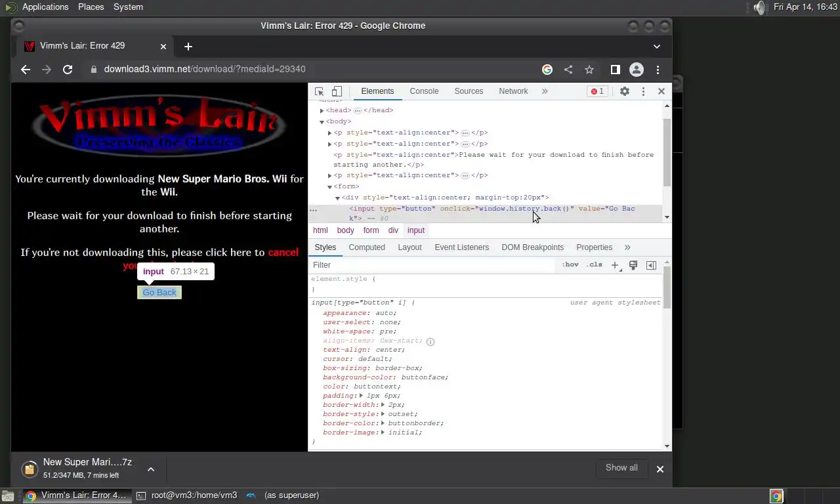
Task: Expand the border-image CSS property triangle
Action: point(382,432)
